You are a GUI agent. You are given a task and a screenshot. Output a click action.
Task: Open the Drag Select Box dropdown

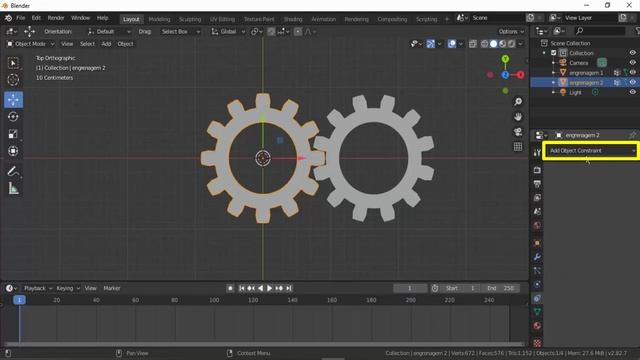(x=179, y=31)
